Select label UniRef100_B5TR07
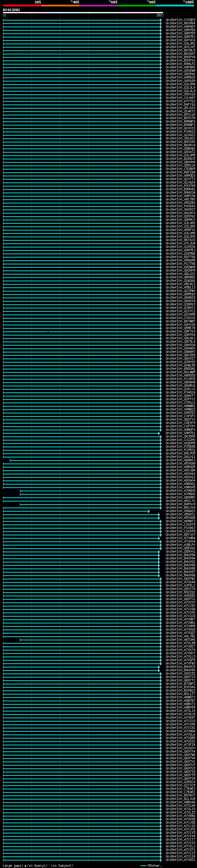This screenshot has width=197, height=868. click(180, 795)
